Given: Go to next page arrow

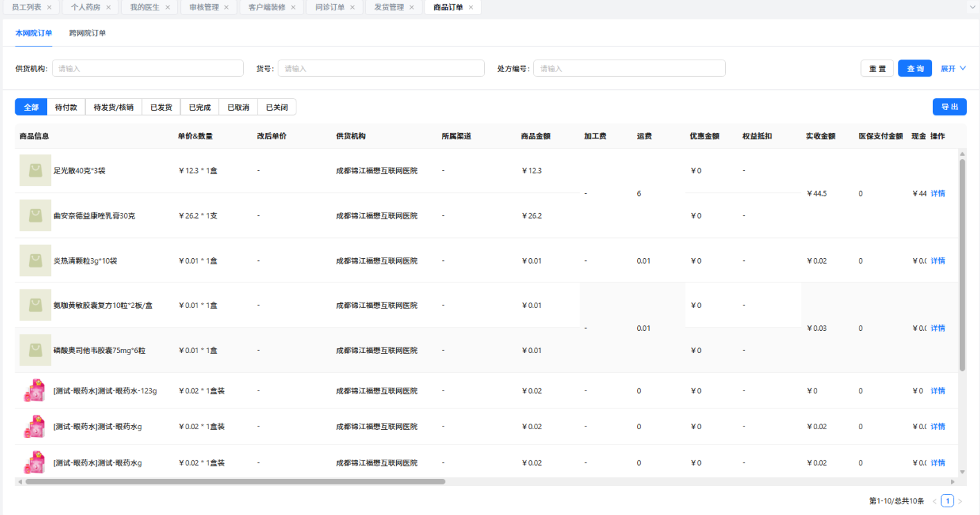Looking at the screenshot, I should click(960, 501).
